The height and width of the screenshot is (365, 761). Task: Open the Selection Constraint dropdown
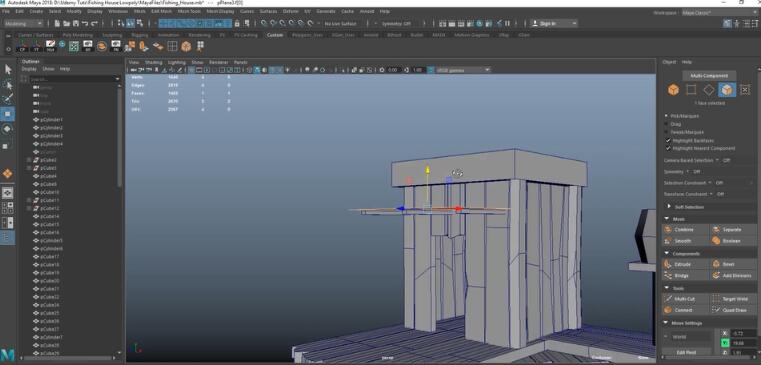[x=710, y=183]
